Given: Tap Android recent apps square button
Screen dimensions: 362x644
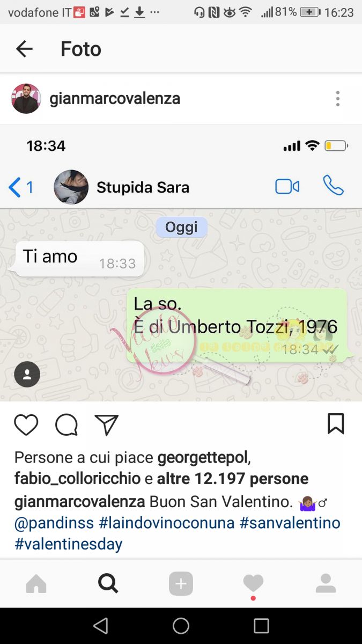Looking at the screenshot, I should (x=261, y=626).
